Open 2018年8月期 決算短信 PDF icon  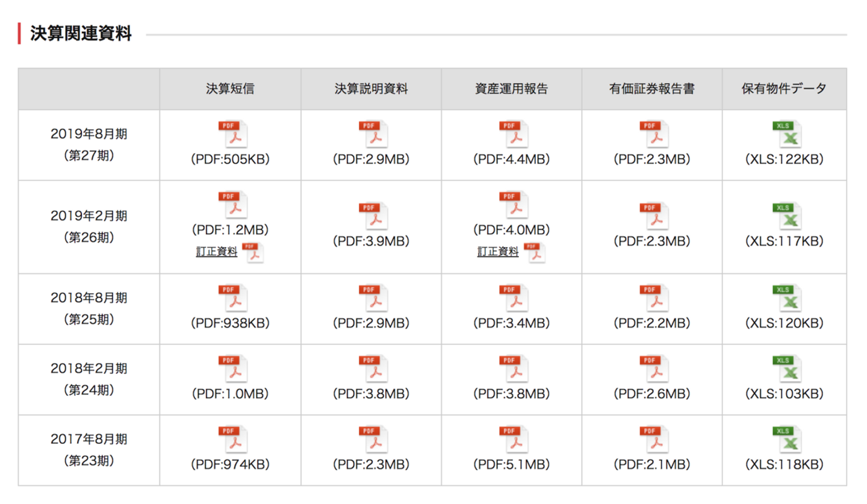[x=232, y=298]
